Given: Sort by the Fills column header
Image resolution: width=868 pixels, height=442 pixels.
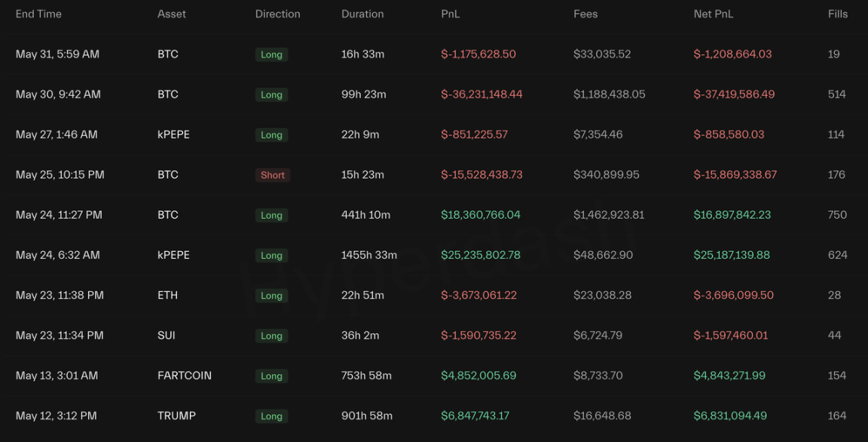Looking at the screenshot, I should tap(838, 14).
